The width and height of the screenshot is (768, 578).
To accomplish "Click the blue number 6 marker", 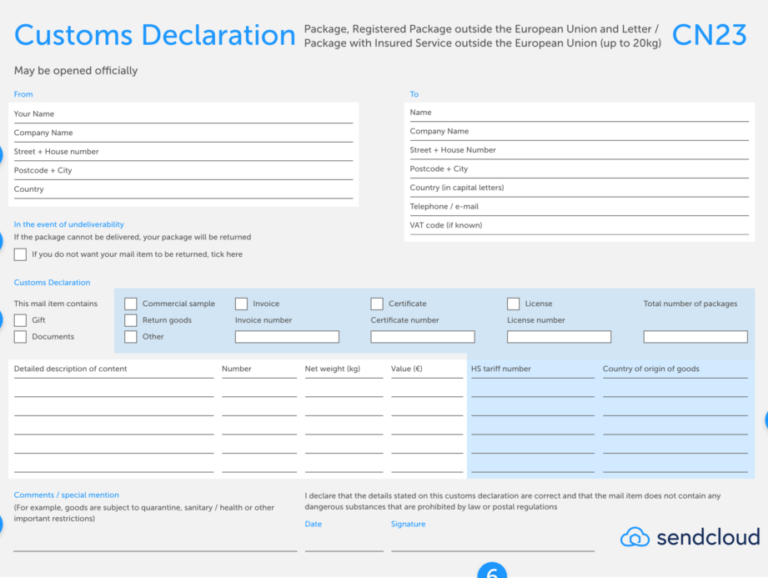I will point(492,572).
